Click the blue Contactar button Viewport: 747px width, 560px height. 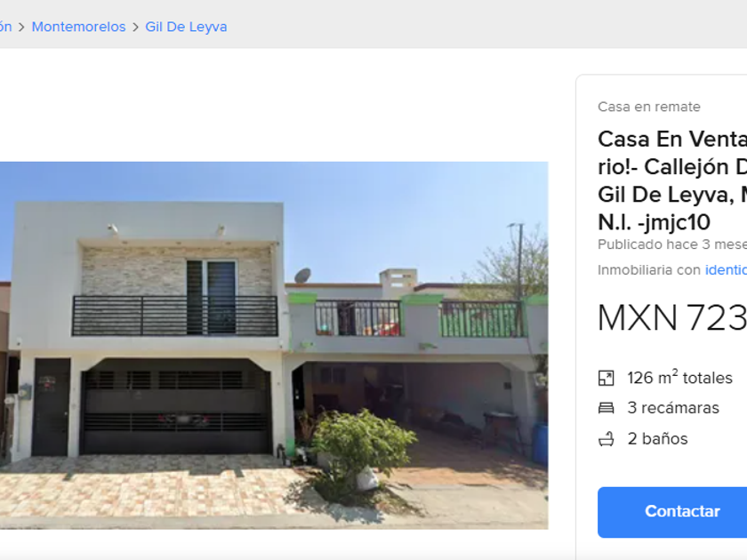pyautogui.click(x=672, y=512)
